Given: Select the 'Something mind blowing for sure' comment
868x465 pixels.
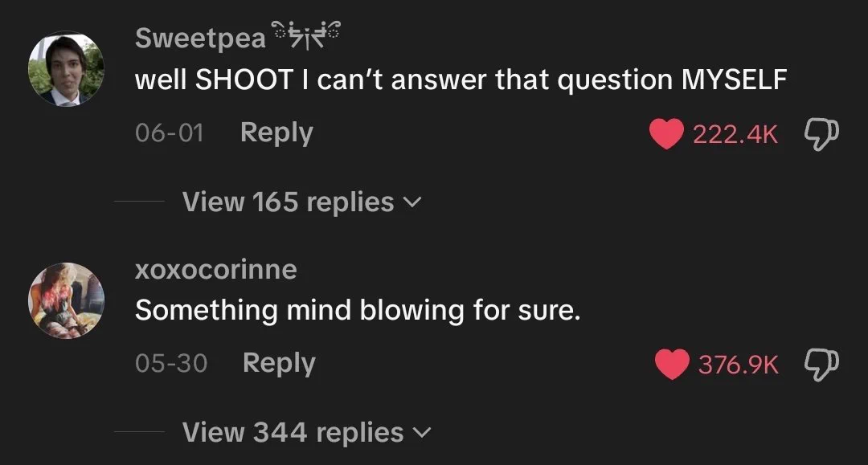Looking at the screenshot, I should click(x=358, y=310).
